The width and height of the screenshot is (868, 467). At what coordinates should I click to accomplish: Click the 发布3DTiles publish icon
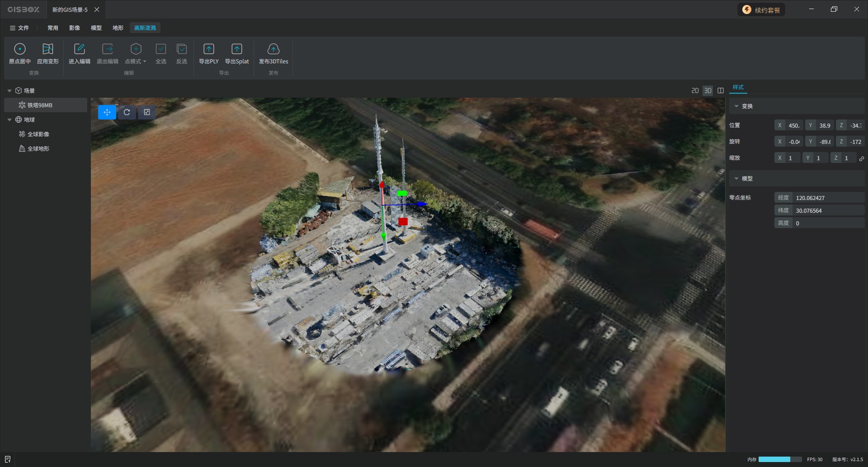click(273, 49)
